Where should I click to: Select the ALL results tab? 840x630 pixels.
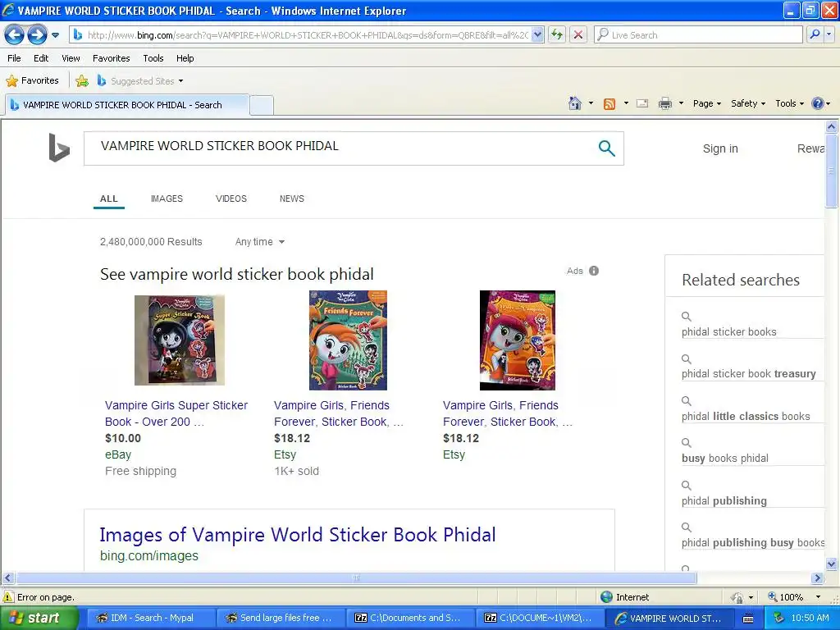point(109,199)
